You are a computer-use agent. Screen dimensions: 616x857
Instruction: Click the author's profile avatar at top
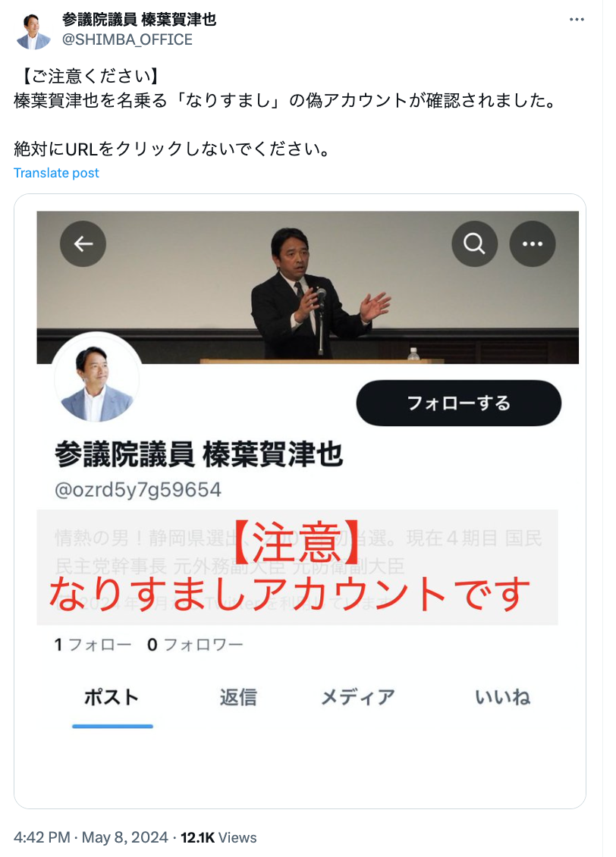click(33, 31)
